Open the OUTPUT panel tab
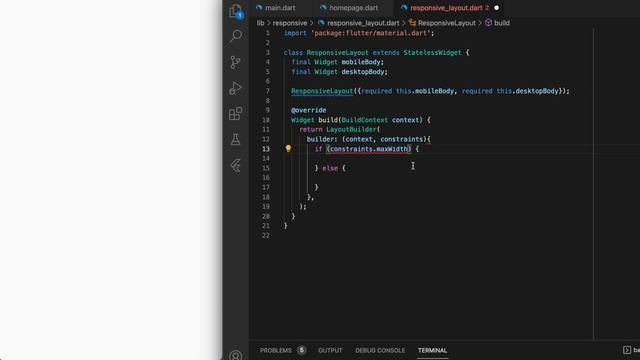Image resolution: width=640 pixels, height=360 pixels. (330, 350)
